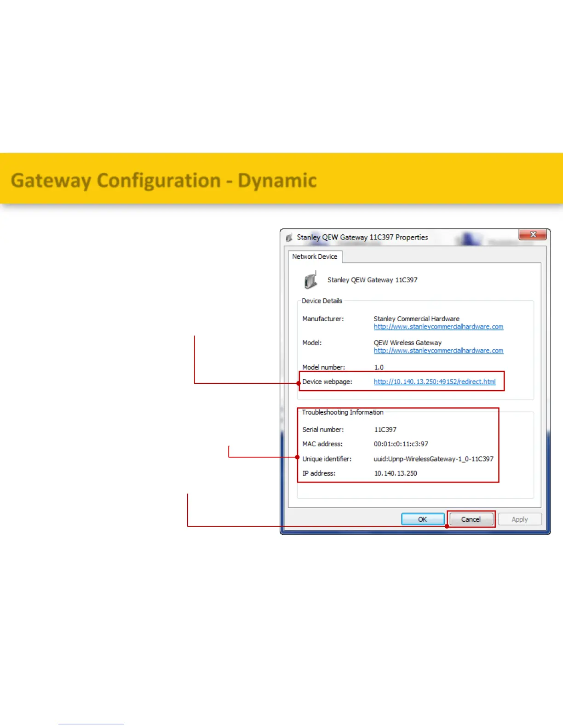The width and height of the screenshot is (563, 728).
Task: Click the OK button
Action: coord(423,519)
